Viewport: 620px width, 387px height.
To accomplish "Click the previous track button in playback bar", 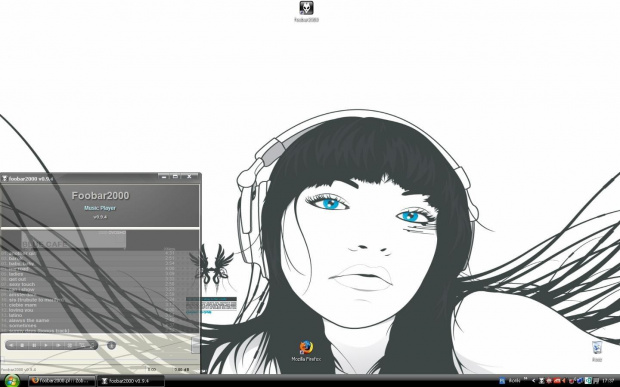I will (x=11, y=345).
